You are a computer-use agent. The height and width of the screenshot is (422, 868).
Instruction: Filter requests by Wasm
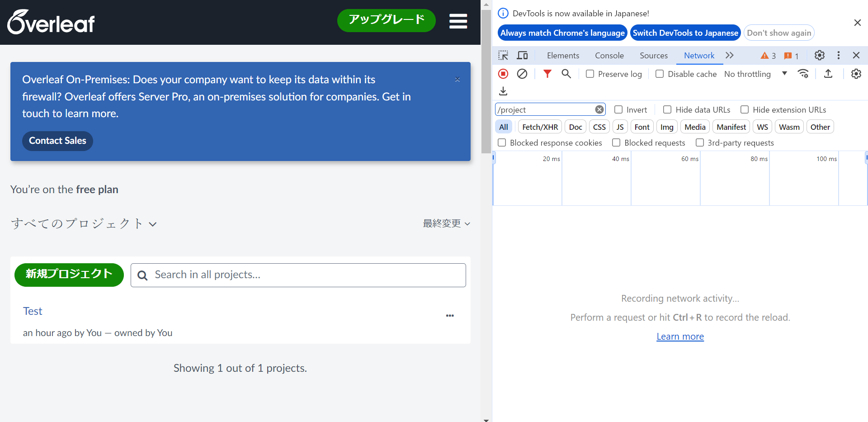coord(789,127)
